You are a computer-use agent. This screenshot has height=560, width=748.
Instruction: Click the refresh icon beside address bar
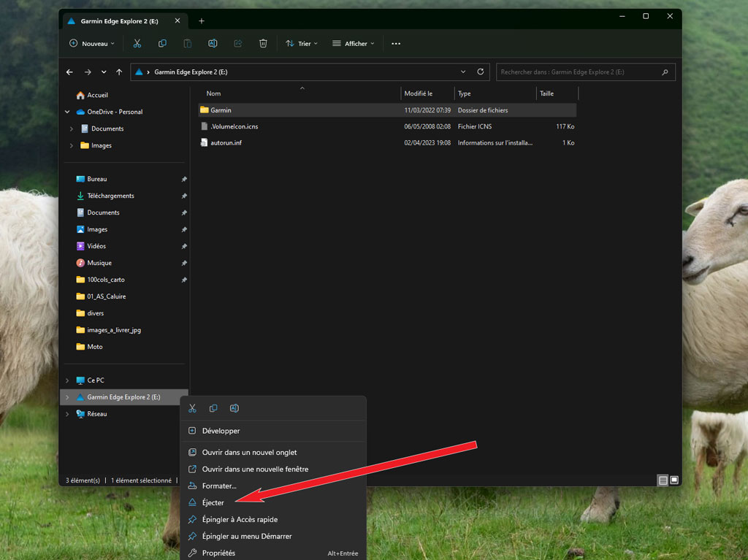480,72
